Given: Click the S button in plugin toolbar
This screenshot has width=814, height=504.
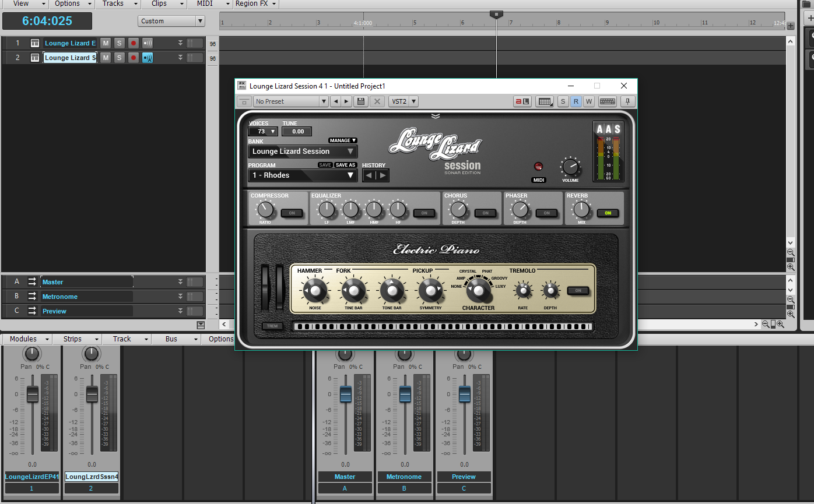Looking at the screenshot, I should [563, 101].
